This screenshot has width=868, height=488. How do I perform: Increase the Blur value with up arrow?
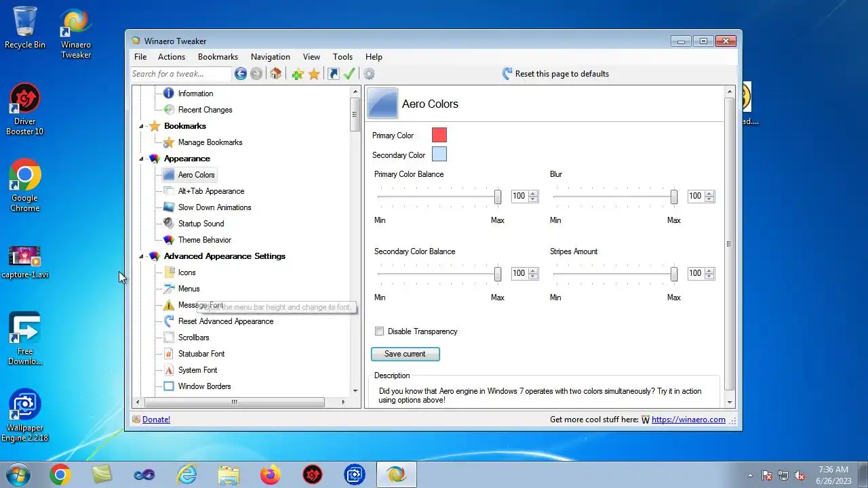[x=709, y=193]
